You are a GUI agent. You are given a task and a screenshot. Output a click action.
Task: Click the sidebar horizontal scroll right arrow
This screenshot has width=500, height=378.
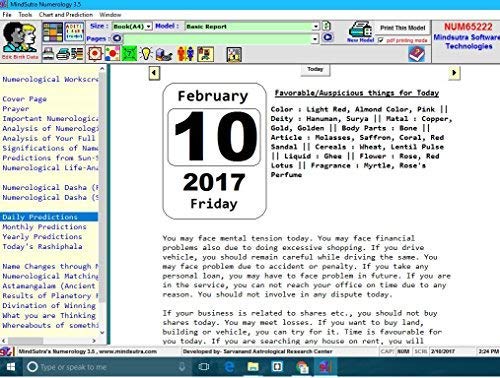(x=94, y=341)
